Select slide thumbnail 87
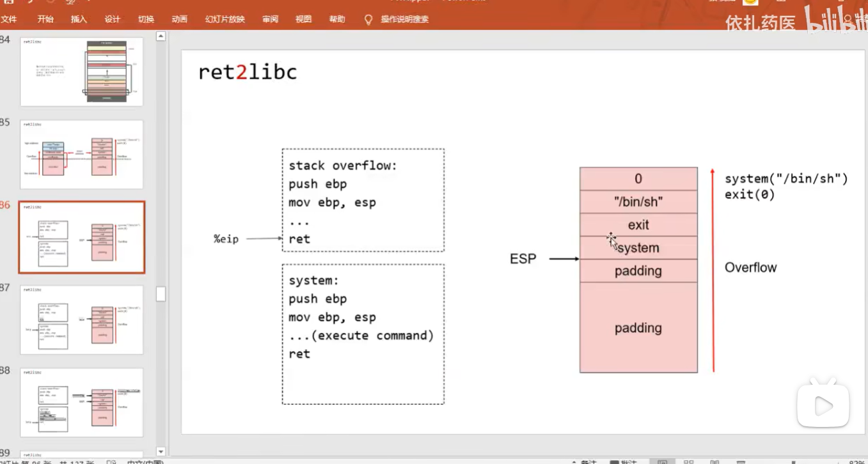 coord(82,320)
